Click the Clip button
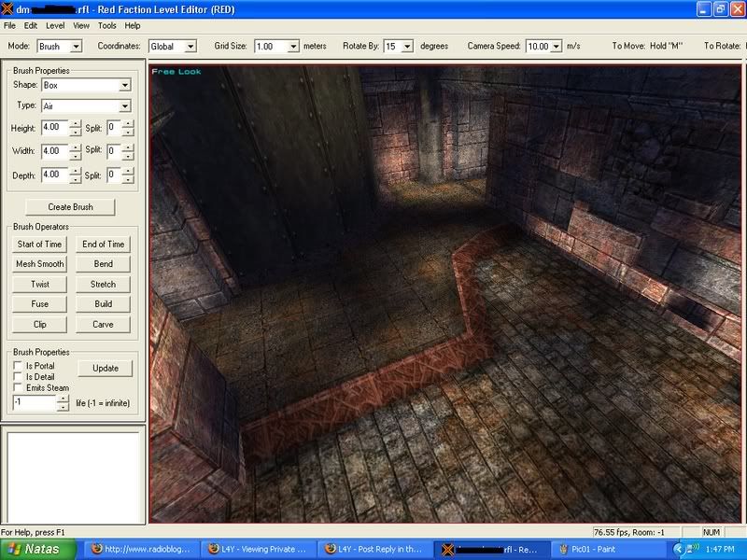 (39, 324)
